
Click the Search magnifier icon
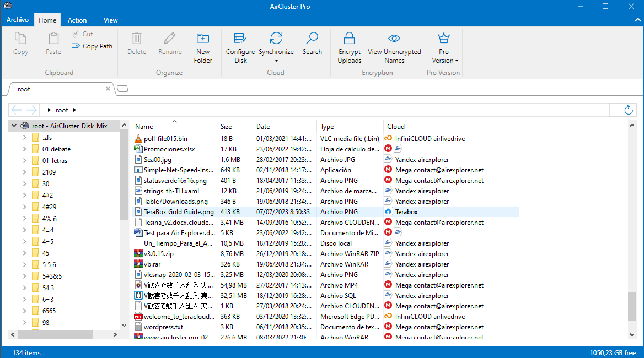coord(312,39)
